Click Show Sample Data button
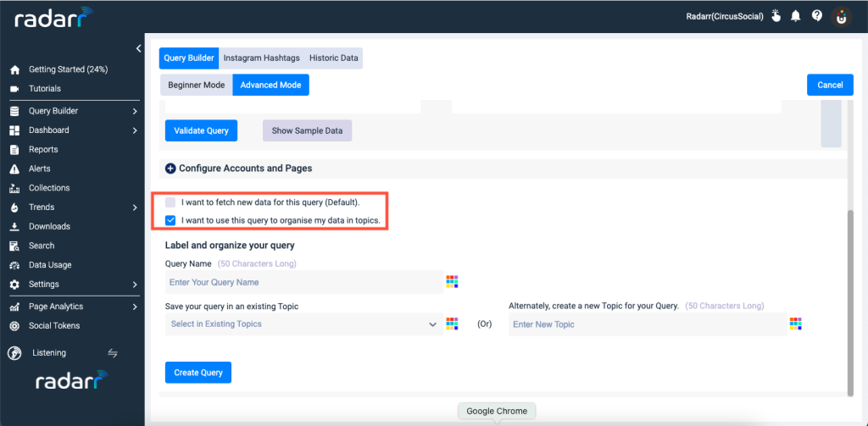Image resolution: width=868 pixels, height=426 pixels. click(x=307, y=130)
